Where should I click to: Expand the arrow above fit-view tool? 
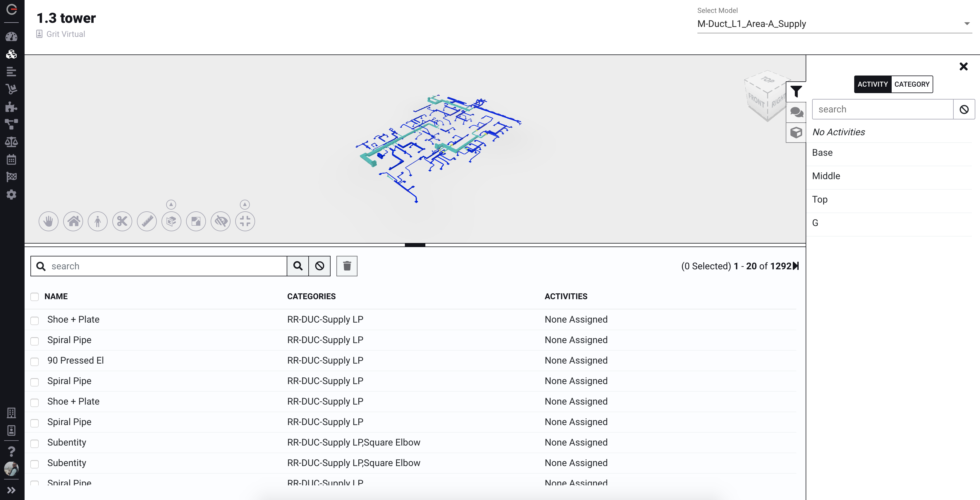tap(245, 205)
